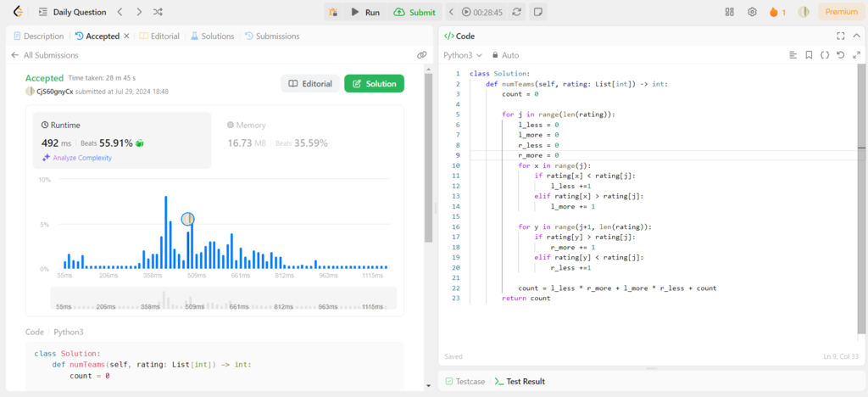Collapse the Code panel chevron
This screenshot has height=397, width=868.
[857, 36]
